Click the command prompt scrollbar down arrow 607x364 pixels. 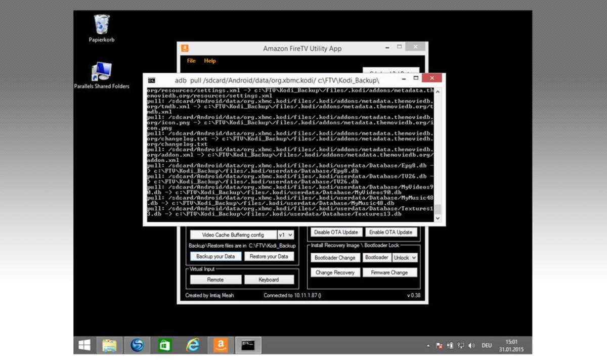click(438, 218)
